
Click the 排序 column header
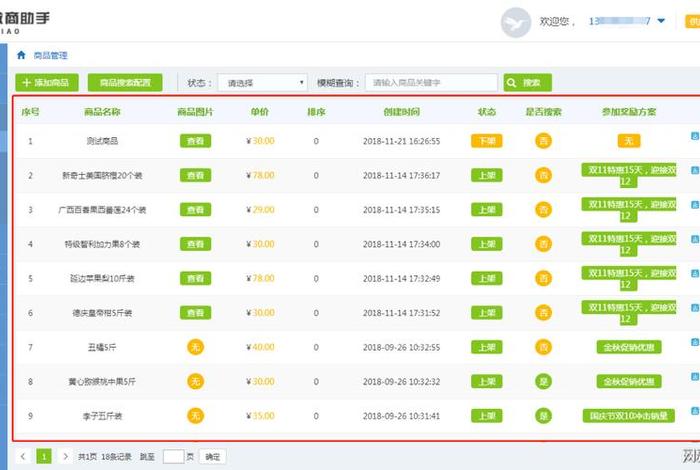(316, 112)
